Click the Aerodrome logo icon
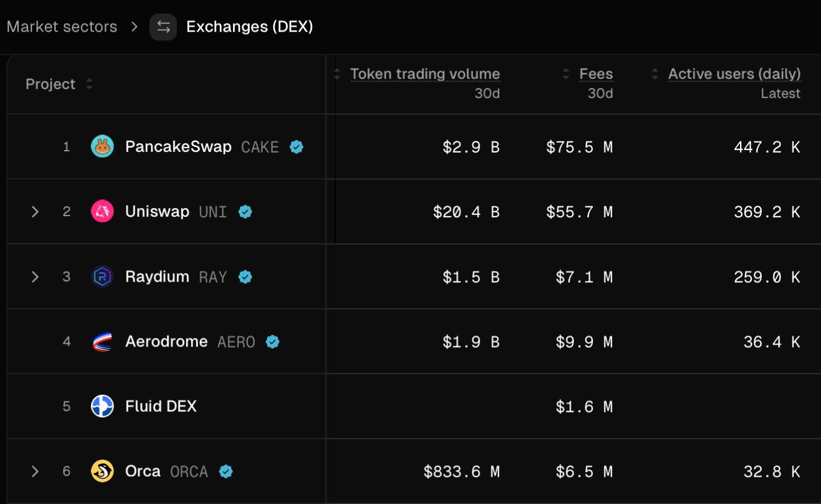This screenshot has height=504, width=821. tap(102, 342)
